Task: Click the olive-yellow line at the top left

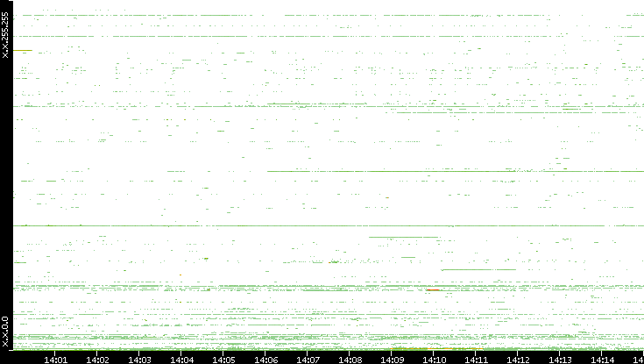Action: pyautogui.click(x=23, y=51)
